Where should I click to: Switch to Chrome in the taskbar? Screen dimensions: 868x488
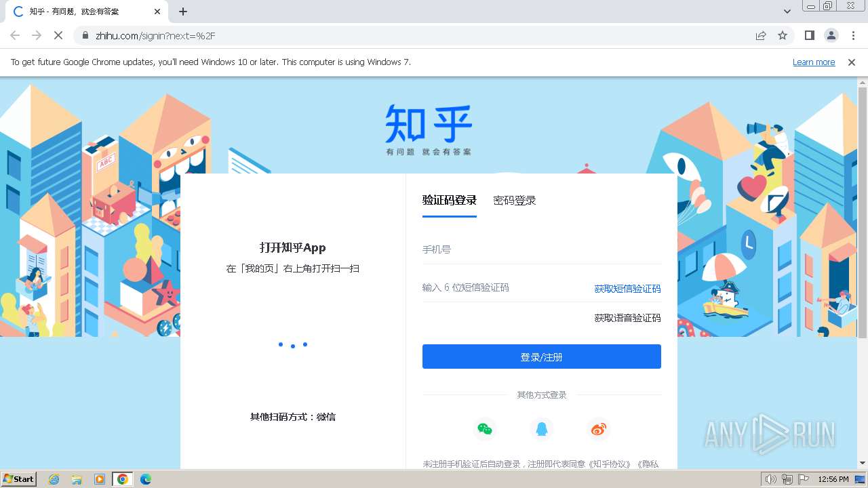click(x=123, y=479)
